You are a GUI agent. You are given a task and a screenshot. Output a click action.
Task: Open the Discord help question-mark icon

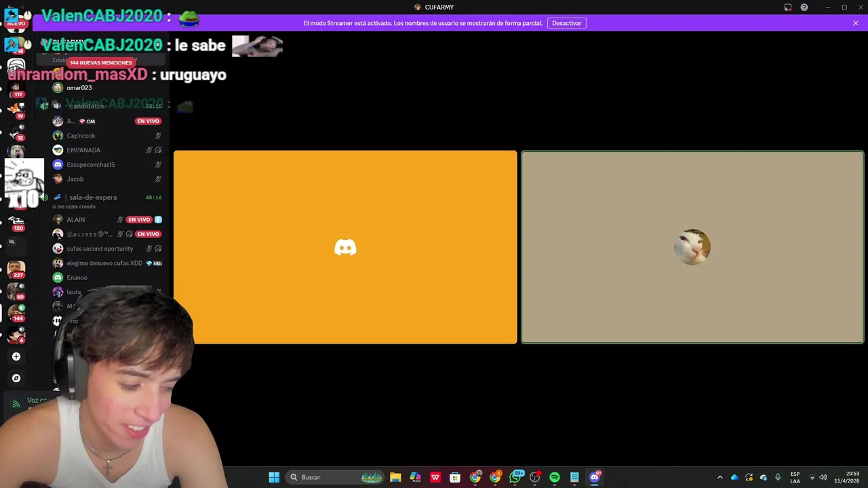pos(804,7)
